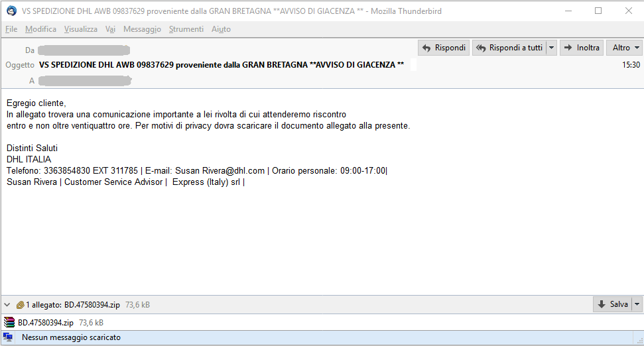
Task: Click the paperclip attachment icon
Action: [x=20, y=305]
